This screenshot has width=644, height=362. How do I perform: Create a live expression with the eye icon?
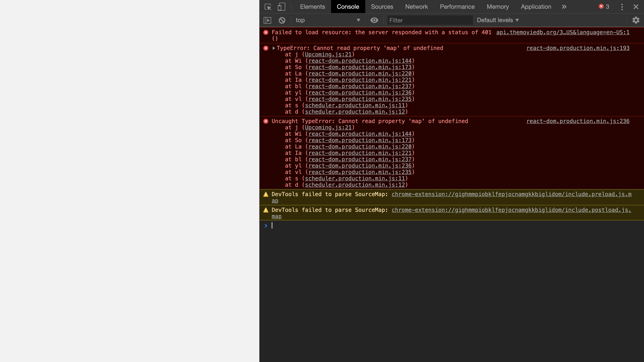(x=374, y=20)
